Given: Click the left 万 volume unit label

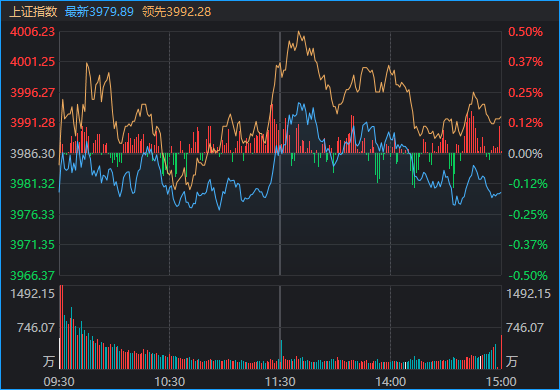Looking at the screenshot, I should [49, 361].
